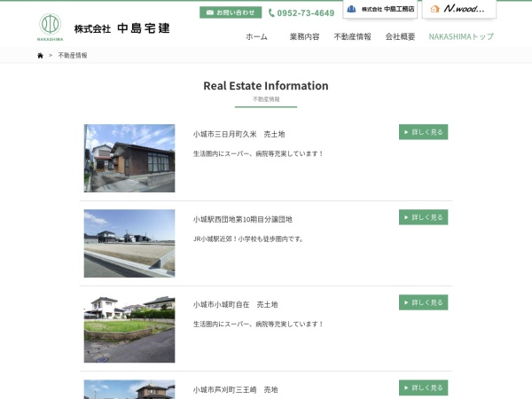Click the phone number 0952-73-4649
The width and height of the screenshot is (532, 399).
301,13
